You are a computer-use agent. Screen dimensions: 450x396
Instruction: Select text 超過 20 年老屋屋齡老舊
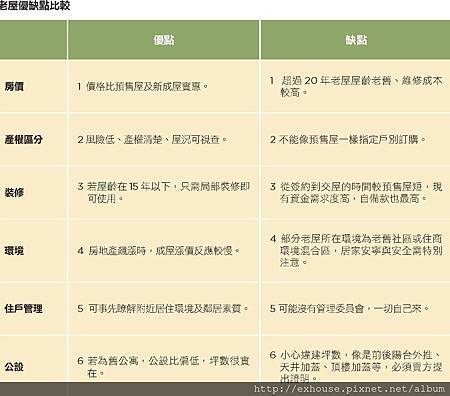(336, 80)
